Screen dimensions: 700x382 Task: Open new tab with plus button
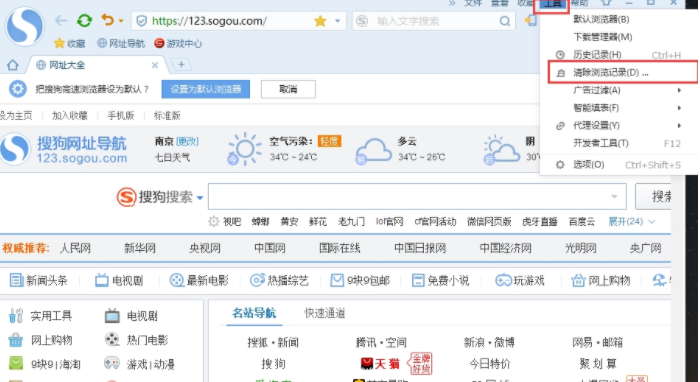[x=181, y=65]
